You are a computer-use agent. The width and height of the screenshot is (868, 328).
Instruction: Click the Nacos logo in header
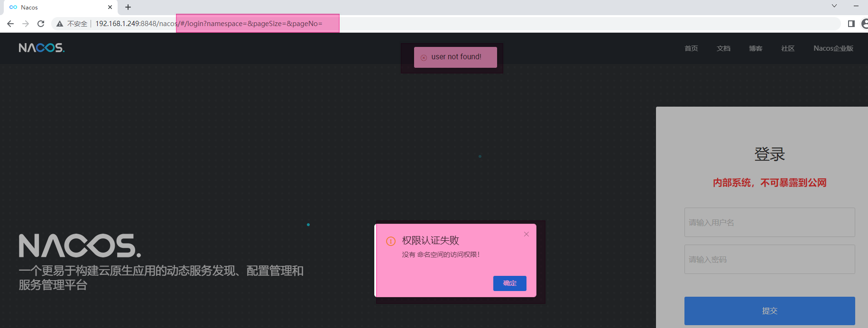[42, 48]
